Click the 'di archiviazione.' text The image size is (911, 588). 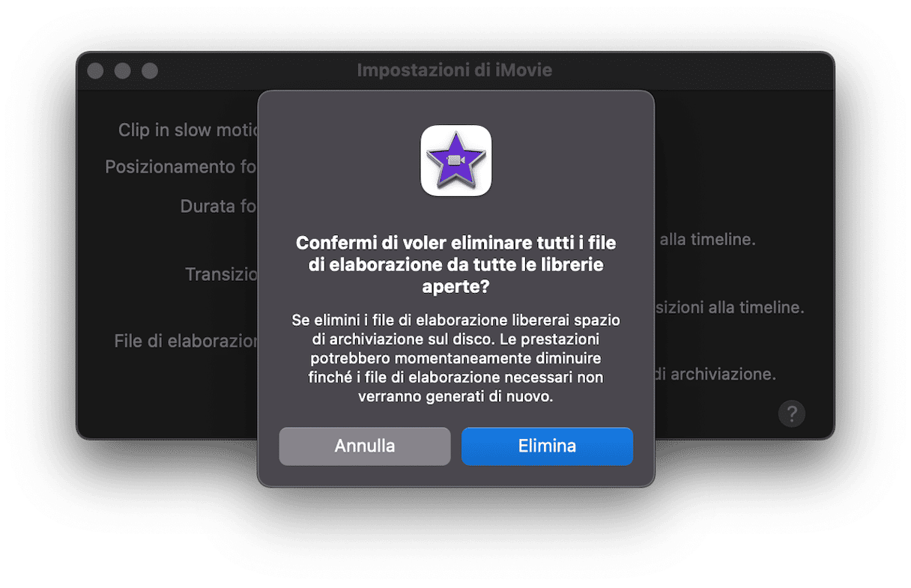[715, 373]
